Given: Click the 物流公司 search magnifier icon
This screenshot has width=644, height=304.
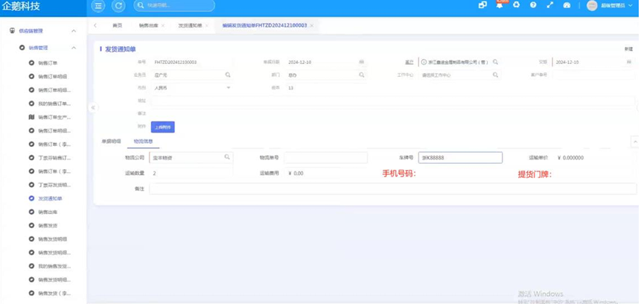Looking at the screenshot, I should pos(227,157).
